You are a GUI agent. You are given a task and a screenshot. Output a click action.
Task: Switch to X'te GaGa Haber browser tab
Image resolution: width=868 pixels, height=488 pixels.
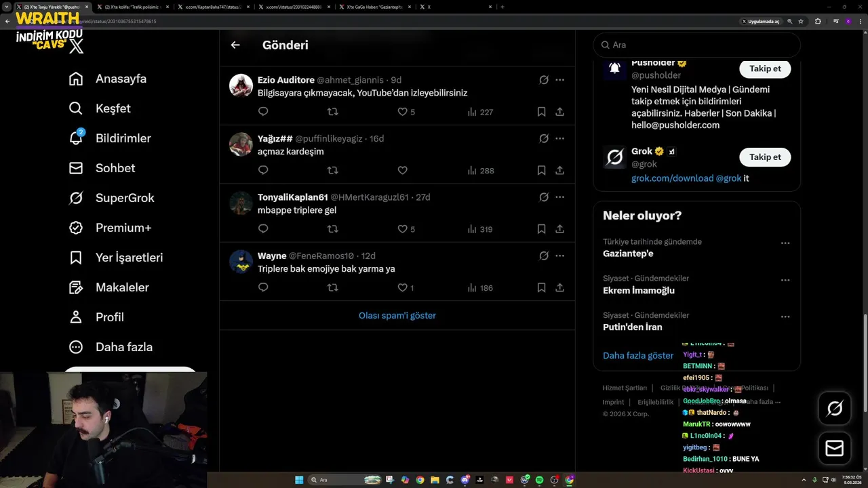[374, 7]
